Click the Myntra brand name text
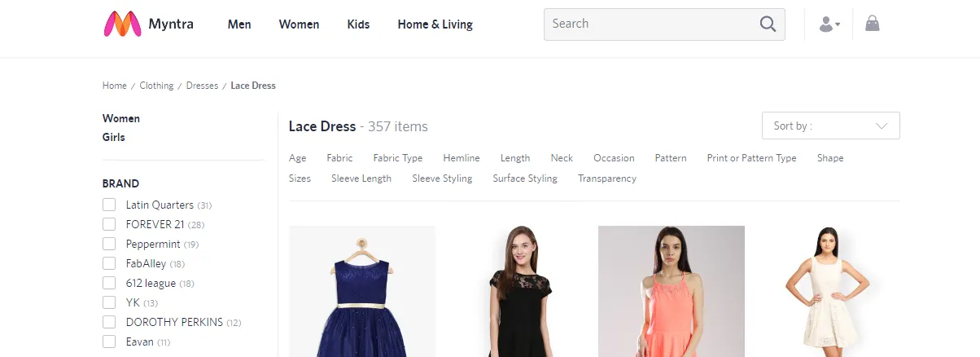The height and width of the screenshot is (357, 980). [x=171, y=24]
